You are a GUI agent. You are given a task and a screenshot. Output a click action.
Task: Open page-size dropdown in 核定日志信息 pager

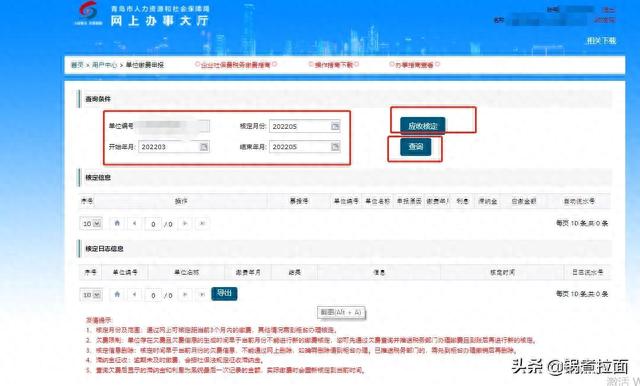[91, 295]
